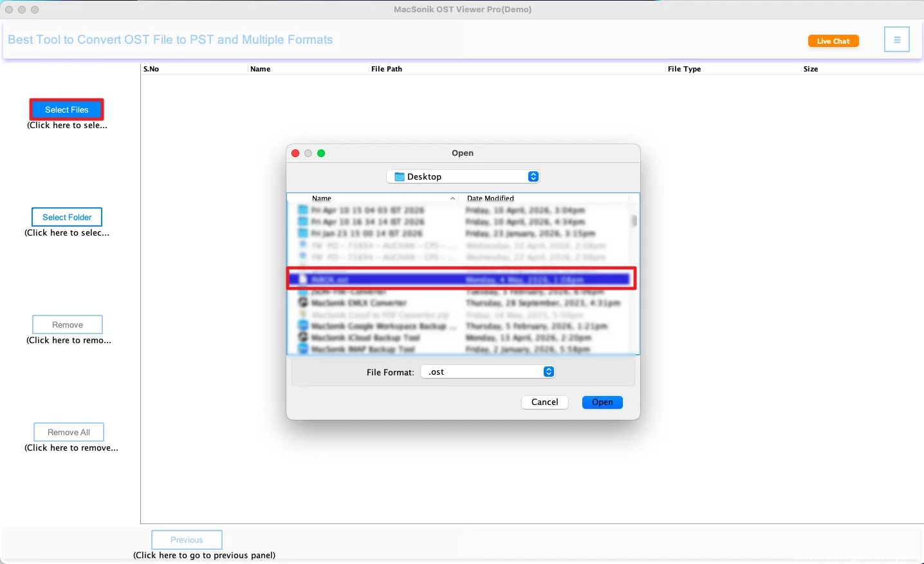This screenshot has height=564, width=924.
Task: Click app icon of MacSonik EMLX Converter
Action: 303,303
